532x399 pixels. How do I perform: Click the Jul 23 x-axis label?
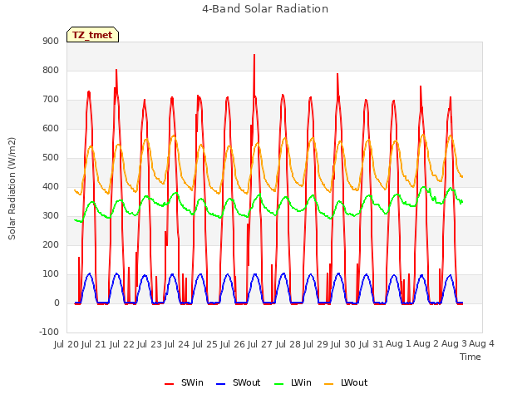click(150, 344)
